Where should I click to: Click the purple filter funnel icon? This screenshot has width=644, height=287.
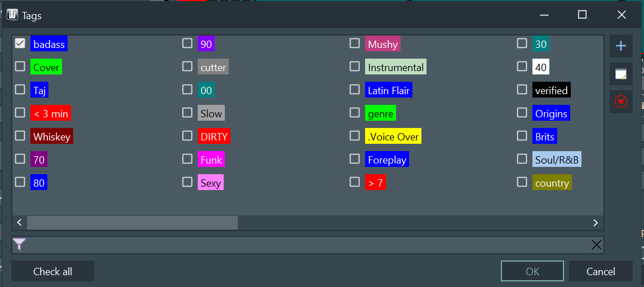pos(19,245)
